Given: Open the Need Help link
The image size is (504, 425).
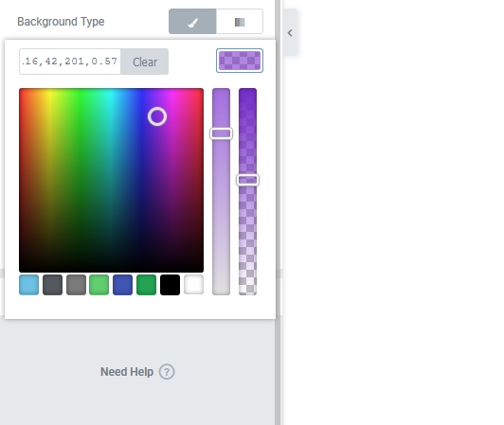Looking at the screenshot, I should pyautogui.click(x=127, y=372).
